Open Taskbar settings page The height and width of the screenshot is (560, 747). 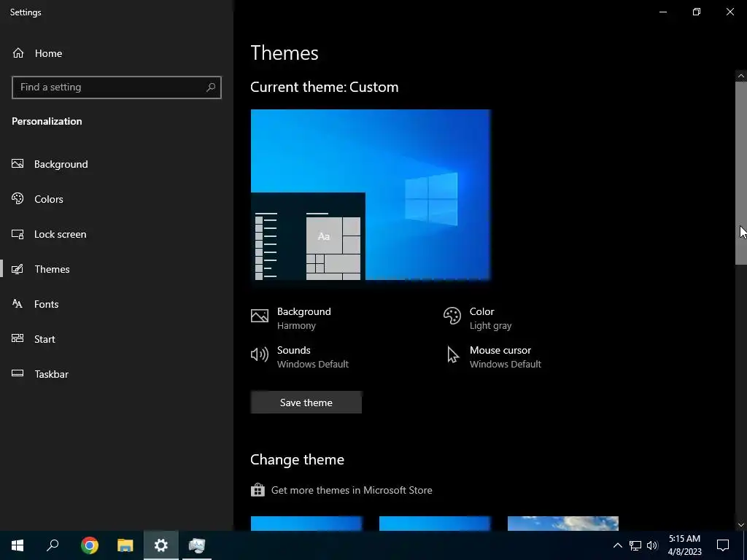(51, 374)
